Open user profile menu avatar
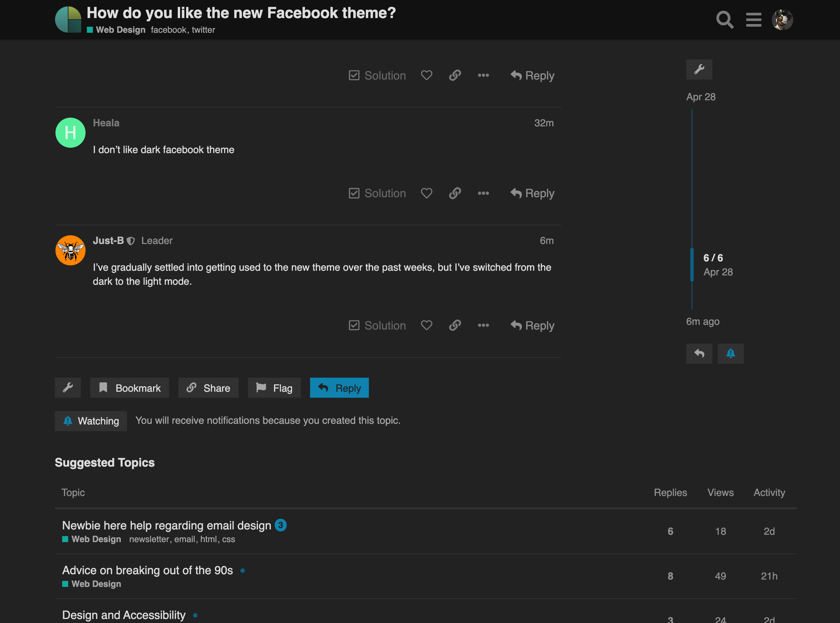Screen dimensions: 840x623 pos(782,20)
